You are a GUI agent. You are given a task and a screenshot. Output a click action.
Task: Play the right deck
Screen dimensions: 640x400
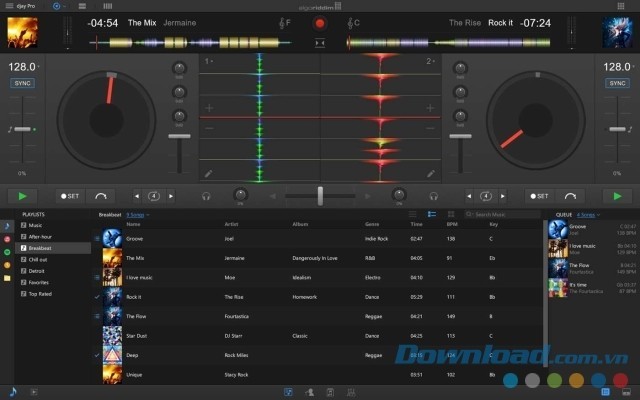point(616,196)
